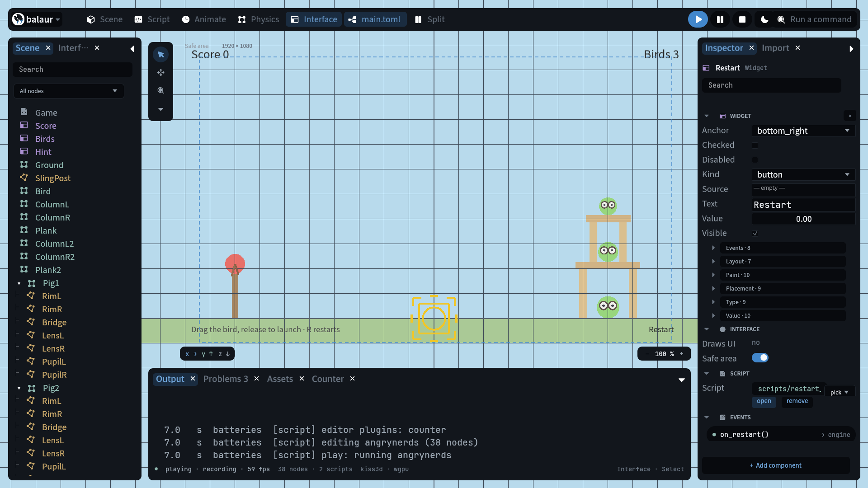Zoom in with the plus button
The image size is (868, 488).
tap(682, 354)
